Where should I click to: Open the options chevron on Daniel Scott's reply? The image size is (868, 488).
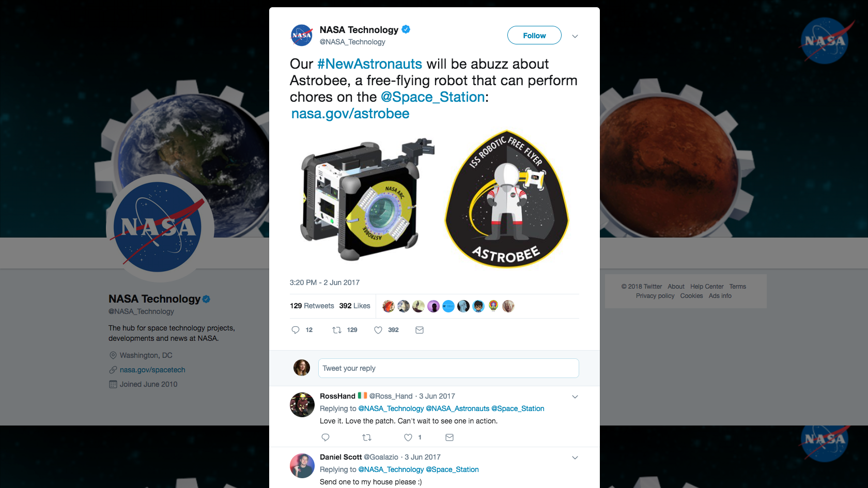(x=575, y=458)
